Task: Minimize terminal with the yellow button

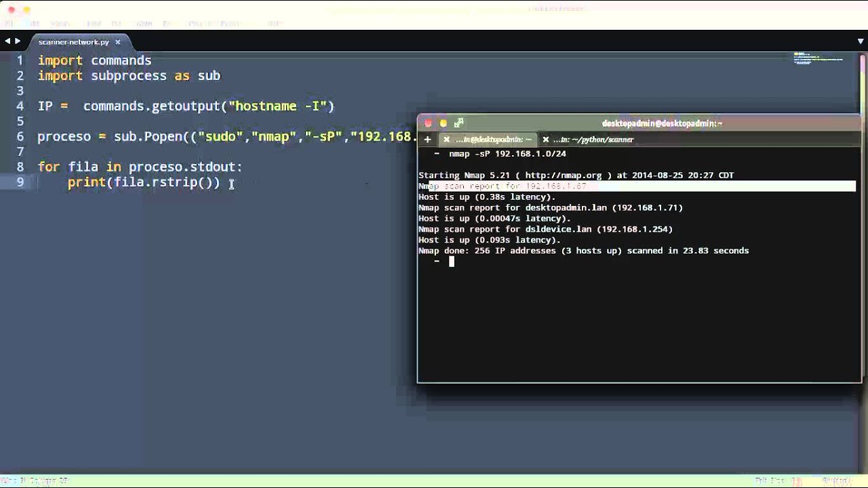Action: coord(443,123)
